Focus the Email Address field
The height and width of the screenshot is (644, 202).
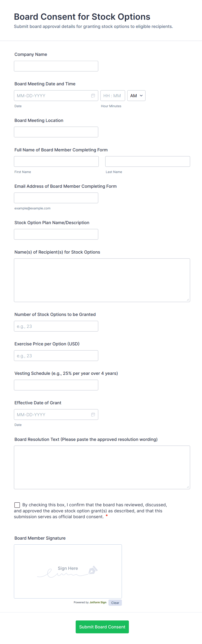point(56,198)
